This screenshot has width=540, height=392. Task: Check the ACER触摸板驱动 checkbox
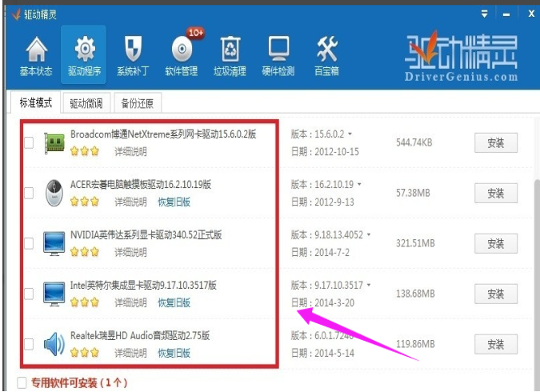pyautogui.click(x=29, y=193)
